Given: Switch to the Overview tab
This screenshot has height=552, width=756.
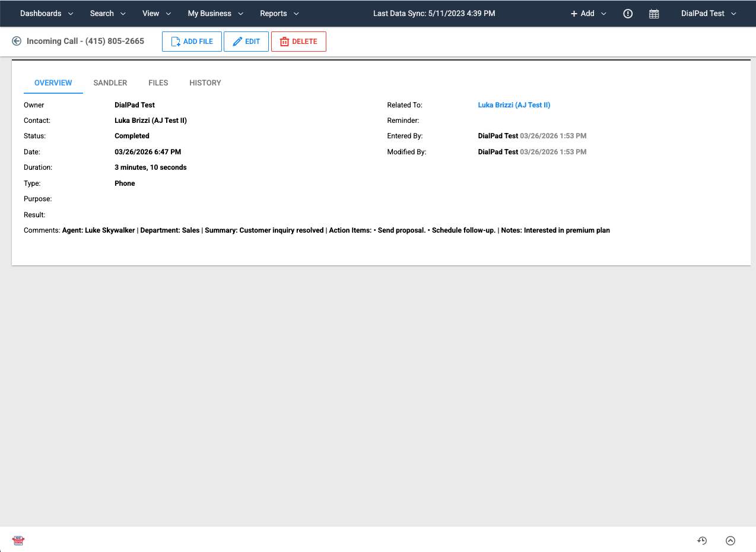Looking at the screenshot, I should point(53,83).
